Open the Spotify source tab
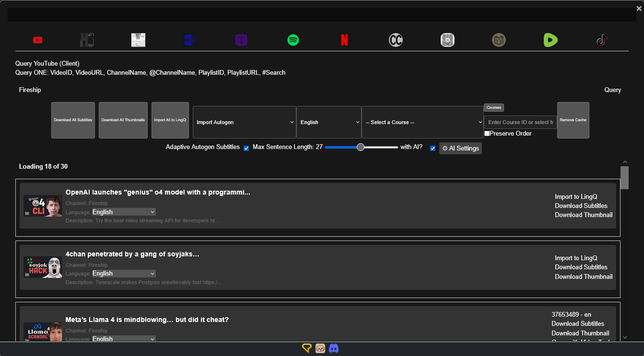This screenshot has height=356, width=644. [x=293, y=40]
